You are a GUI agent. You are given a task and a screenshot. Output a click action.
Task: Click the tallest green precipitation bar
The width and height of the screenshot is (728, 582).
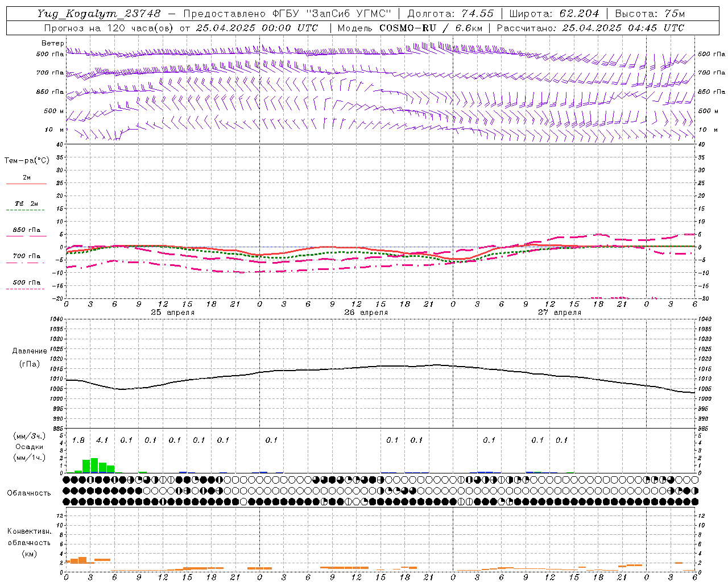(x=94, y=465)
